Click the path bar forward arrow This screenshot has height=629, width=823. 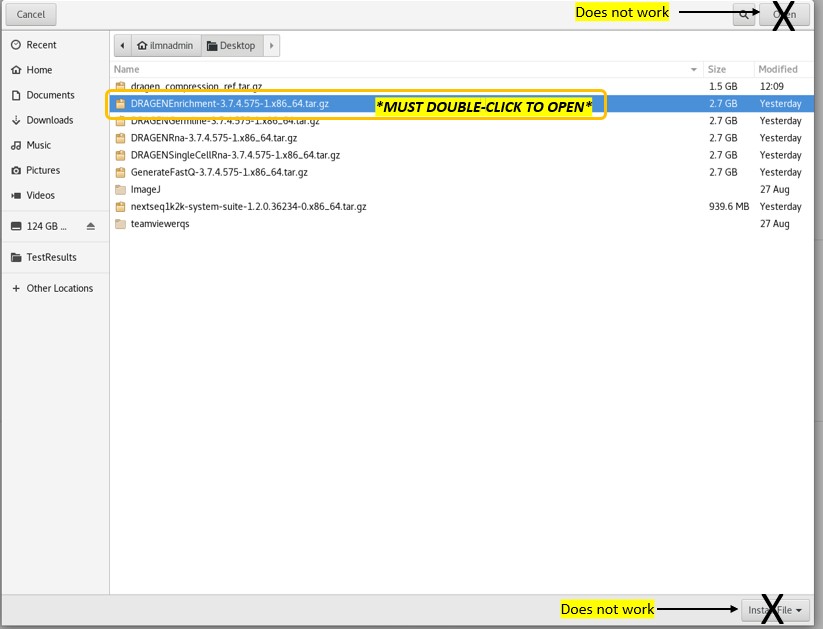point(273,45)
